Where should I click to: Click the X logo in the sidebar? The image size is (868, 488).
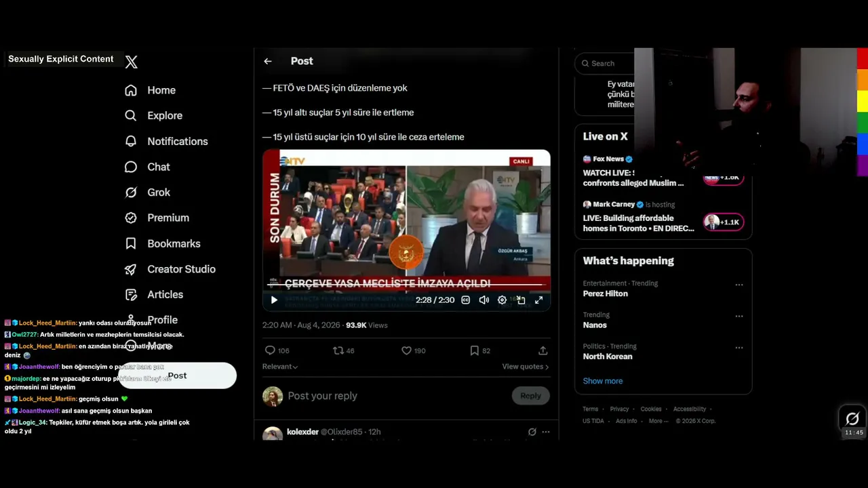132,62
